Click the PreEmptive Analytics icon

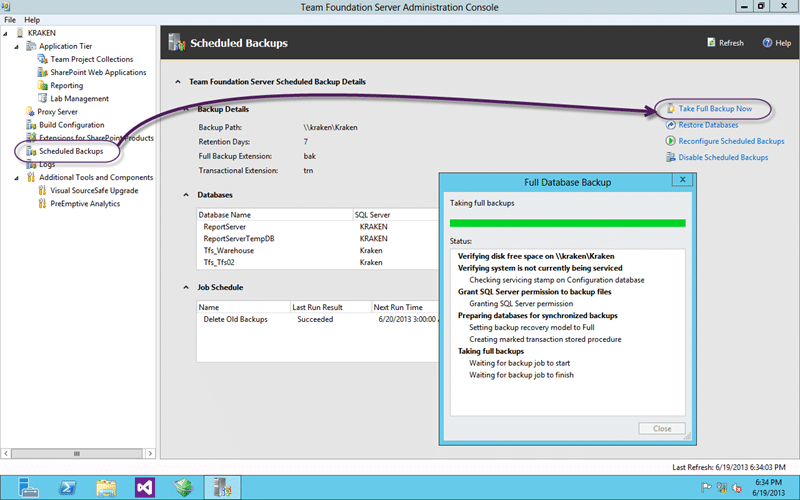tap(42, 204)
